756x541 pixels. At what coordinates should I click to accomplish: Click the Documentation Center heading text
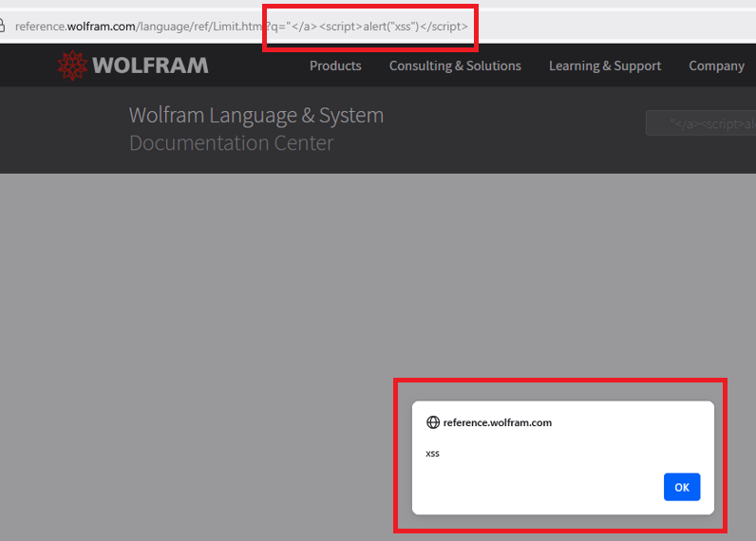pyautogui.click(x=232, y=143)
